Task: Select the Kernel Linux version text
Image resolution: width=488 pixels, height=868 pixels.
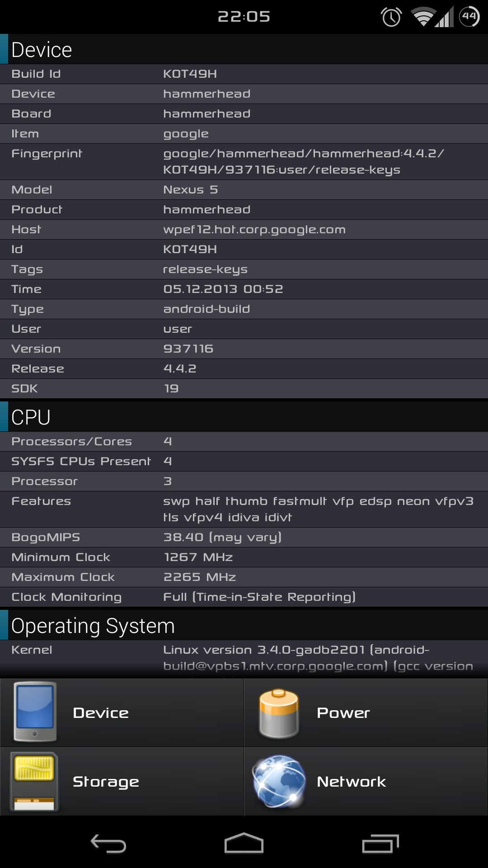Action: [318, 658]
